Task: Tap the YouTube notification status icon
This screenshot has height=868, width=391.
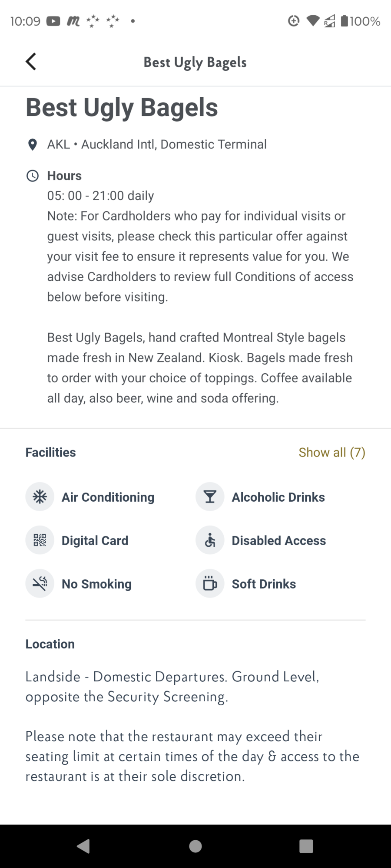Action: (x=53, y=21)
